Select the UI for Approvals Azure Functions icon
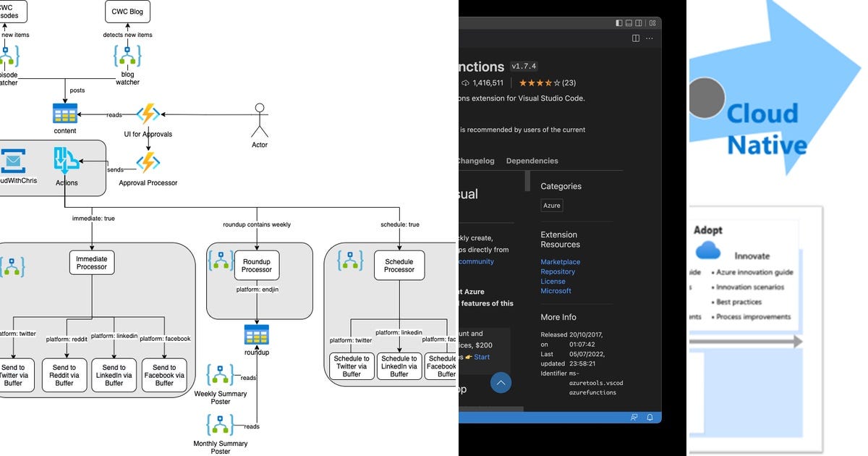The width and height of the screenshot is (868, 456). 148,114
